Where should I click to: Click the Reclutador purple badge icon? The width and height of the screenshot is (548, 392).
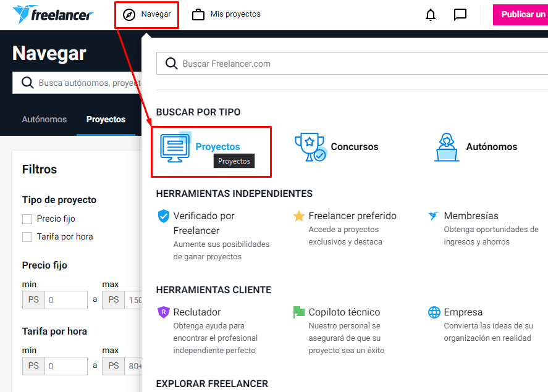coord(163,312)
